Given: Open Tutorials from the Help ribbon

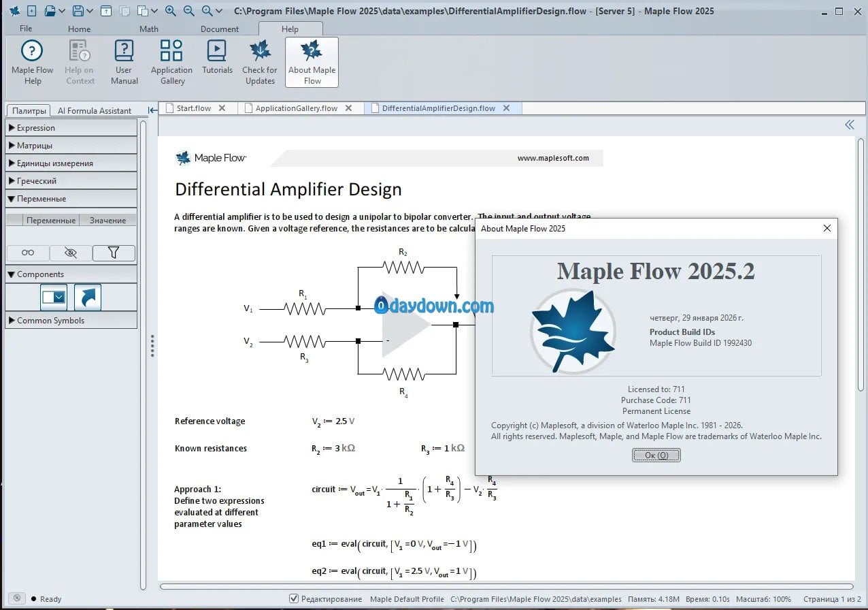Looking at the screenshot, I should [x=217, y=62].
